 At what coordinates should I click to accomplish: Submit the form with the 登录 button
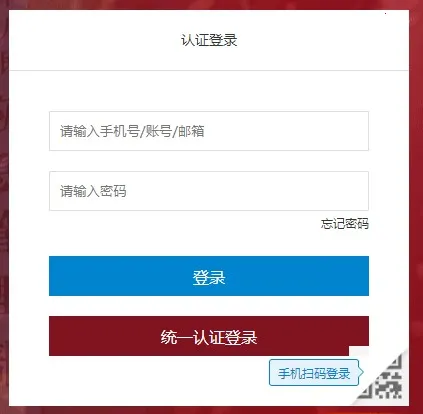coord(209,276)
